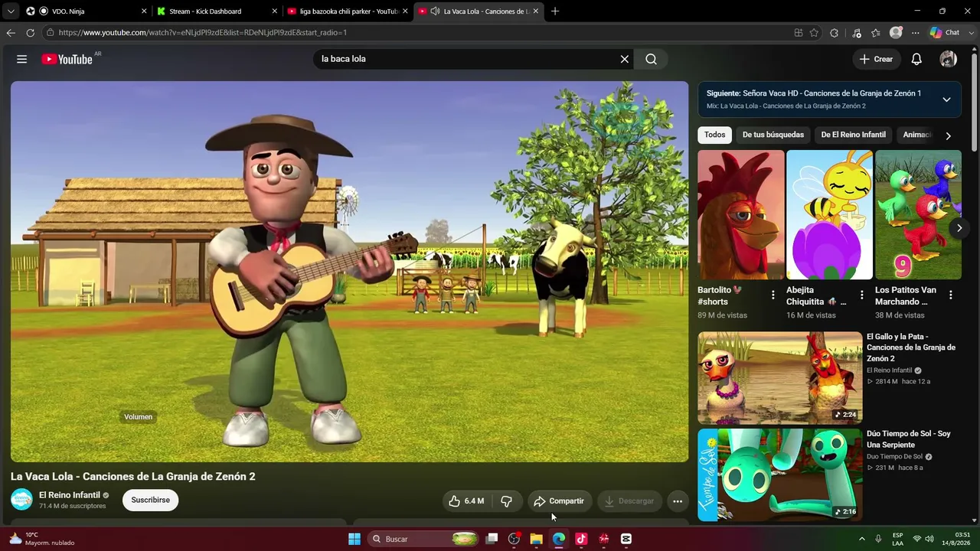Open Bartolito shorts thumbnail
Viewport: 980px width, 551px height.
coord(741,215)
